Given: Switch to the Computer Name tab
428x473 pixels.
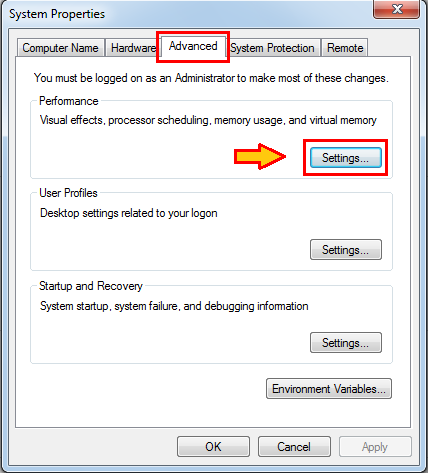Looking at the screenshot, I should click(60, 48).
